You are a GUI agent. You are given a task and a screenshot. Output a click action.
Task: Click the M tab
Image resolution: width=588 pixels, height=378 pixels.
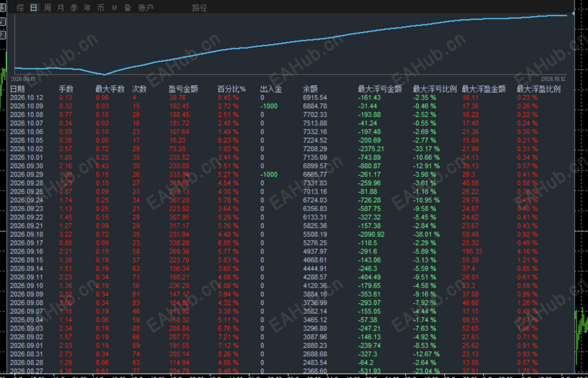(114, 8)
